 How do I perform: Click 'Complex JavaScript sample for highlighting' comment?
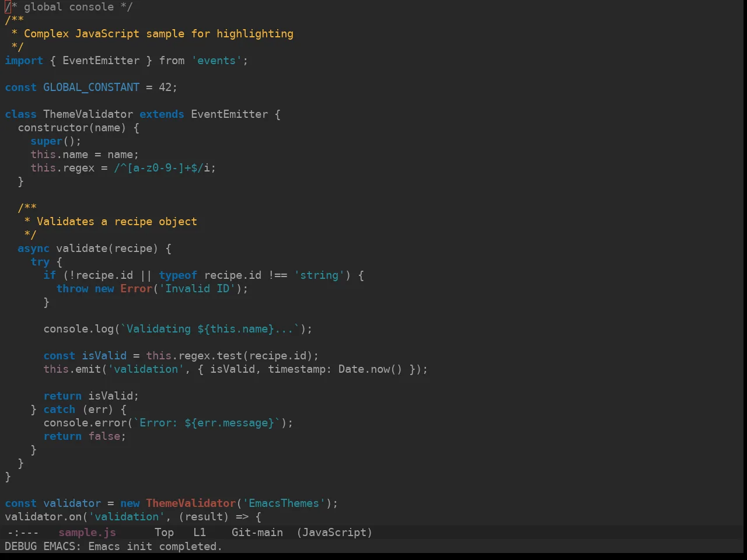(159, 34)
